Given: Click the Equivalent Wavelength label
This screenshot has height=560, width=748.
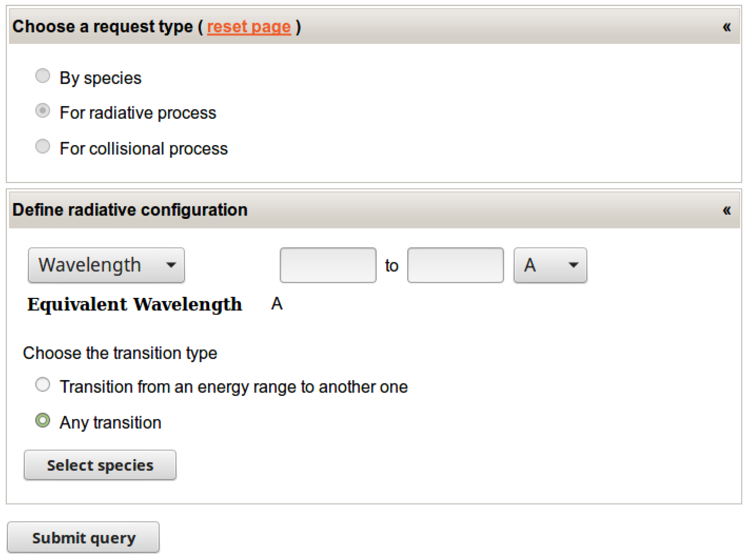Looking at the screenshot, I should coord(135,304).
